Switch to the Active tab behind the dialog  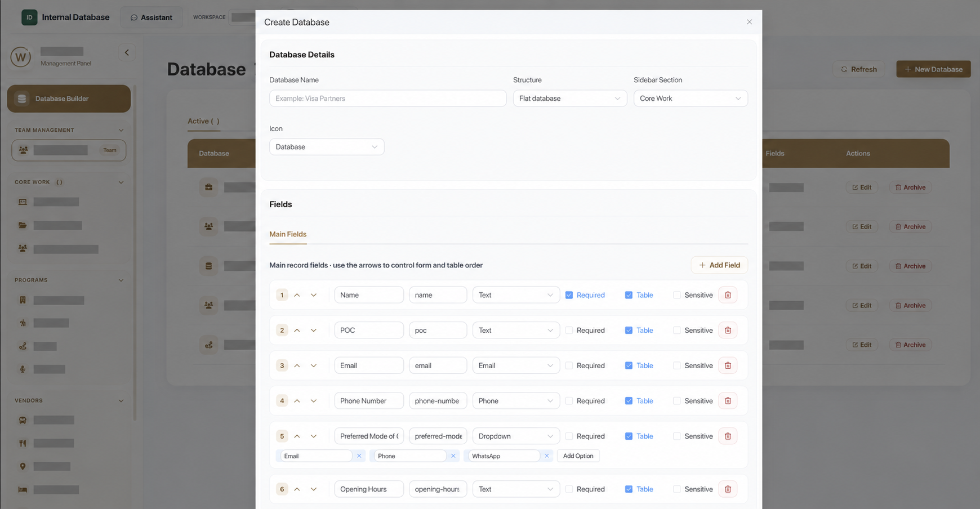pos(203,121)
